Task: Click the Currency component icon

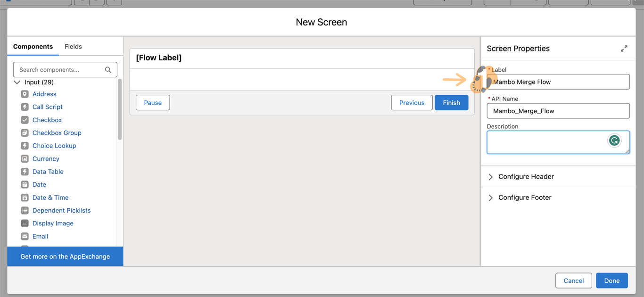Action: tap(25, 159)
